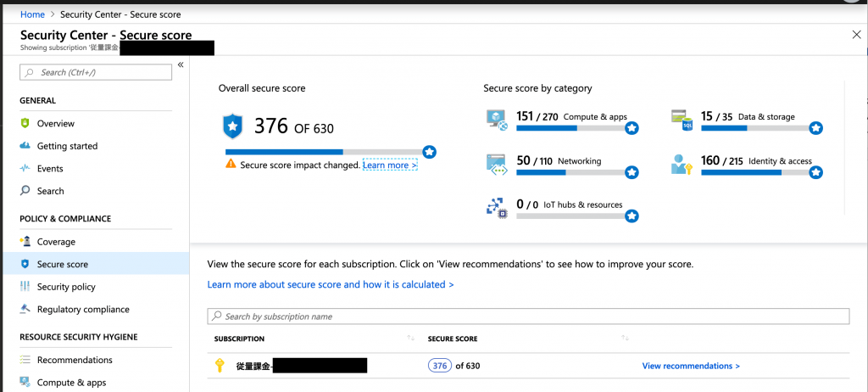
Task: Sort table by Secure score column arrows
Action: point(625,338)
